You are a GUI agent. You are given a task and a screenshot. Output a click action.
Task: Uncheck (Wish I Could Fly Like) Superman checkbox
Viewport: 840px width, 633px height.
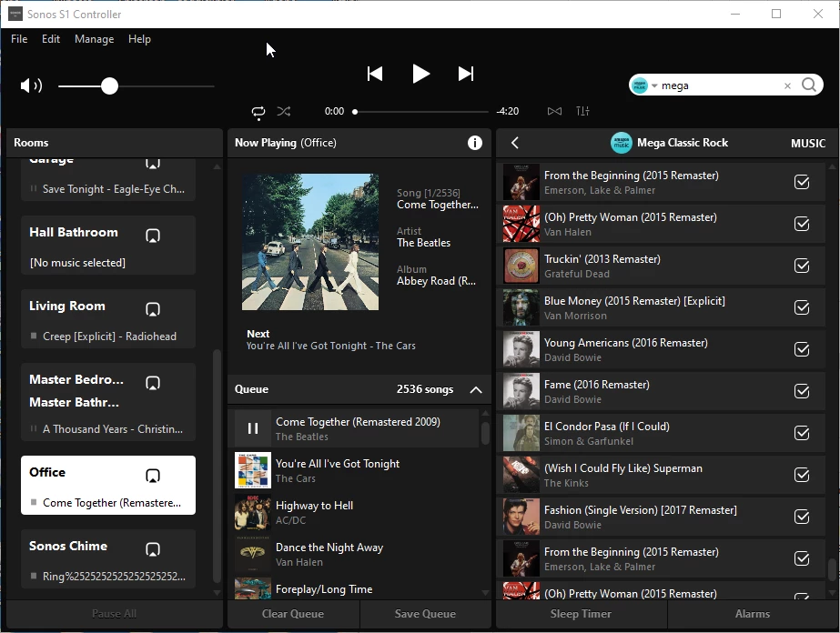802,475
